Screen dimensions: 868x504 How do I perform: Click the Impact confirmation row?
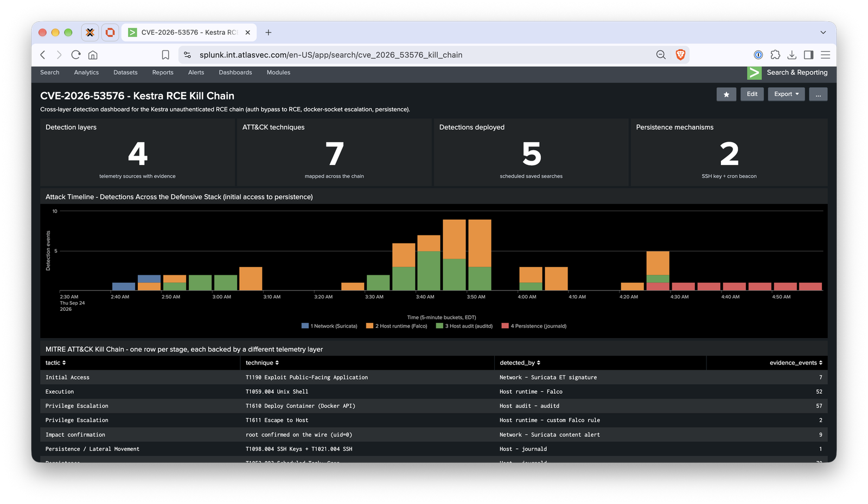coord(434,435)
